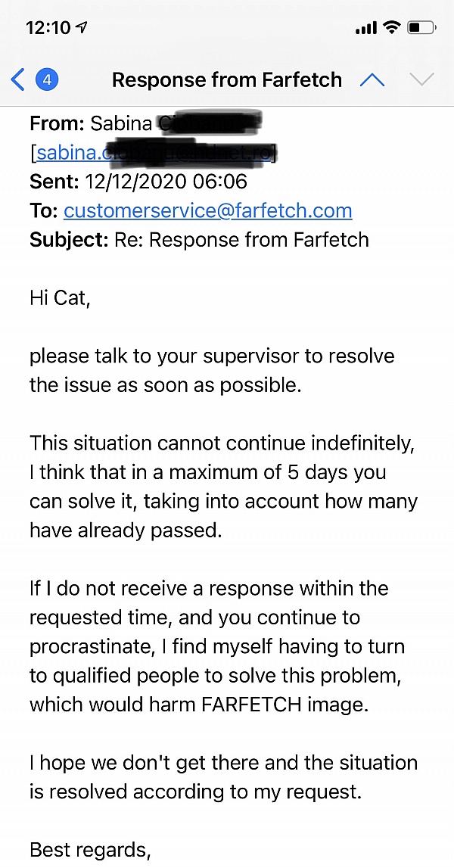
Task: Tap the "Hi Cat," greeting line
Action: click(x=60, y=298)
